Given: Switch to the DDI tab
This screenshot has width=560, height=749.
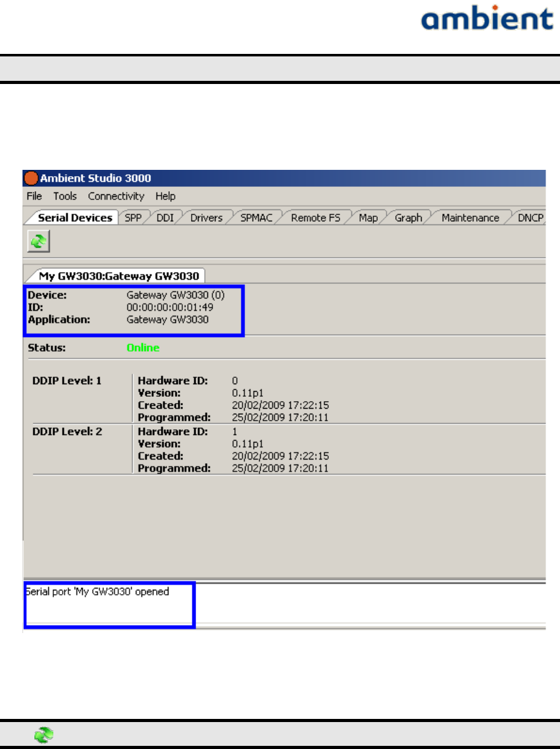Looking at the screenshot, I should tap(165, 218).
